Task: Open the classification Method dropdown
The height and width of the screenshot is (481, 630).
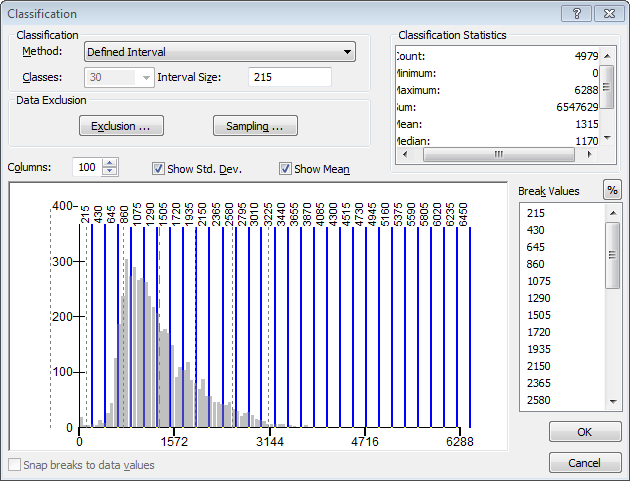Action: click(219, 52)
